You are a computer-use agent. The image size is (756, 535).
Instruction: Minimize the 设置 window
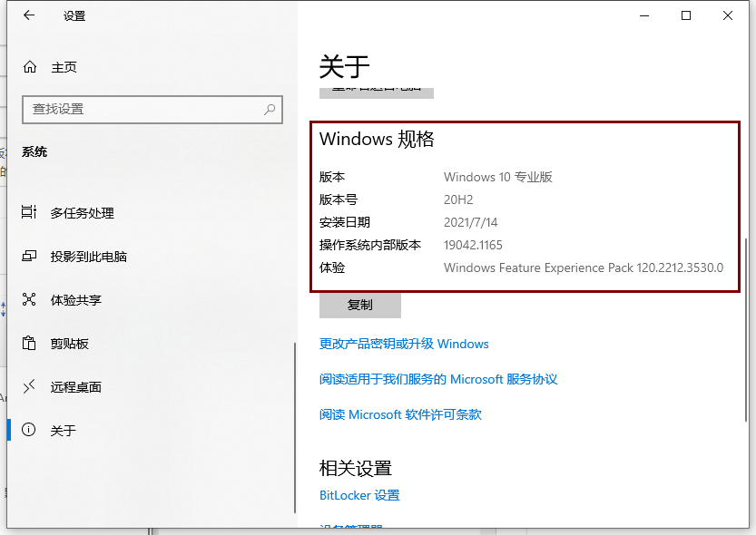click(644, 15)
